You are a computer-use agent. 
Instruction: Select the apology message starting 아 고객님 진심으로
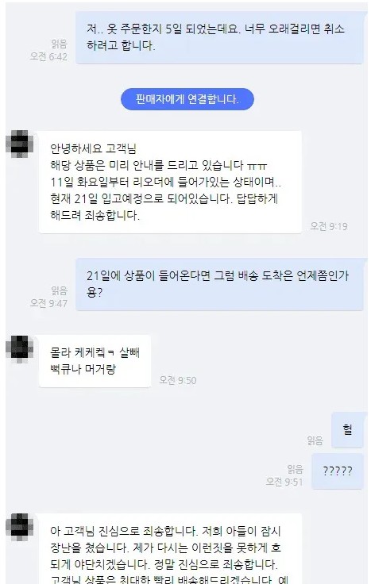[x=170, y=549]
